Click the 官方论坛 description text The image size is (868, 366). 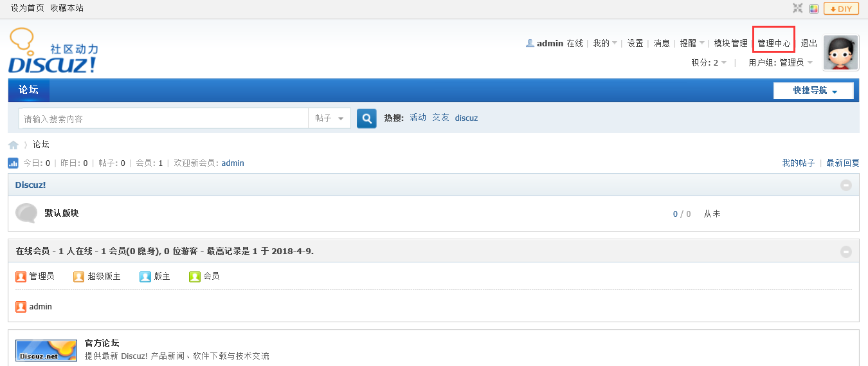point(177,356)
